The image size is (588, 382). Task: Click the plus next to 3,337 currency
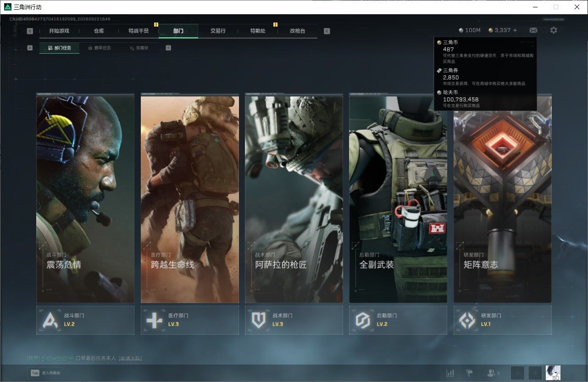click(515, 30)
